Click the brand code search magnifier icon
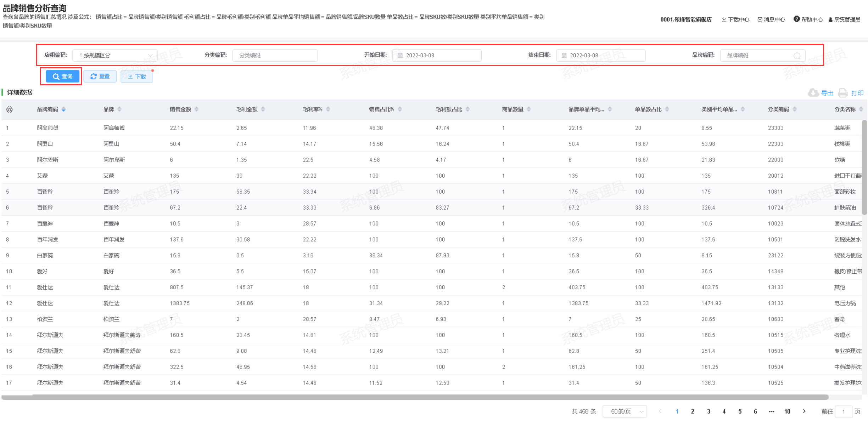Screen dimensions: 868x427 (797, 56)
